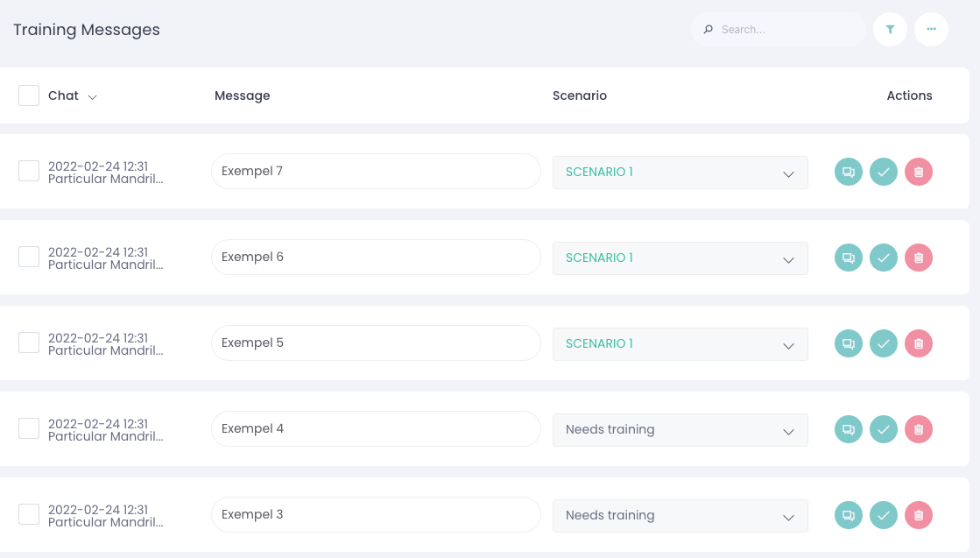
Task: Open chat conversation for Exempel 3
Action: click(848, 515)
